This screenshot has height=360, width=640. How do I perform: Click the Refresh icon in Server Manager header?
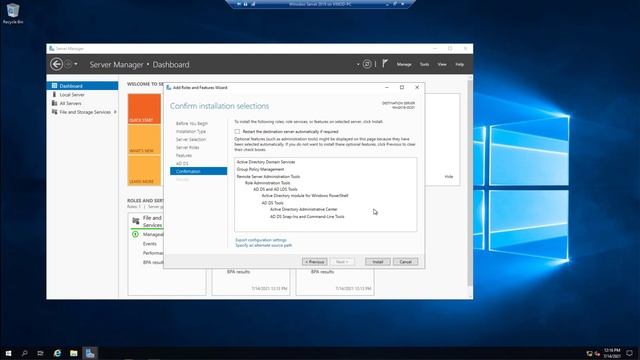367,64
